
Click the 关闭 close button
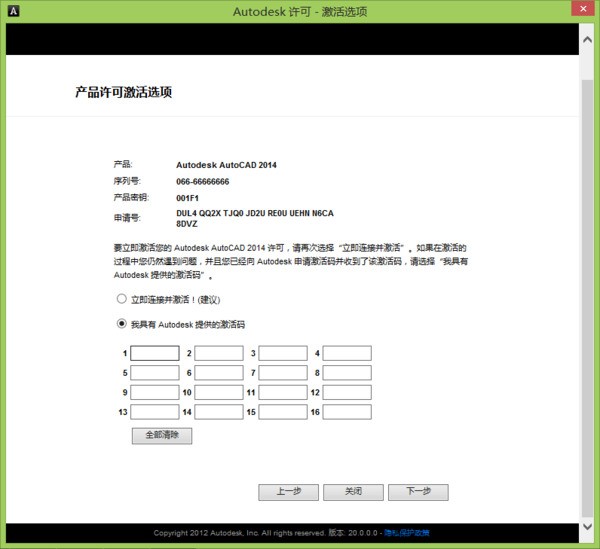[353, 492]
